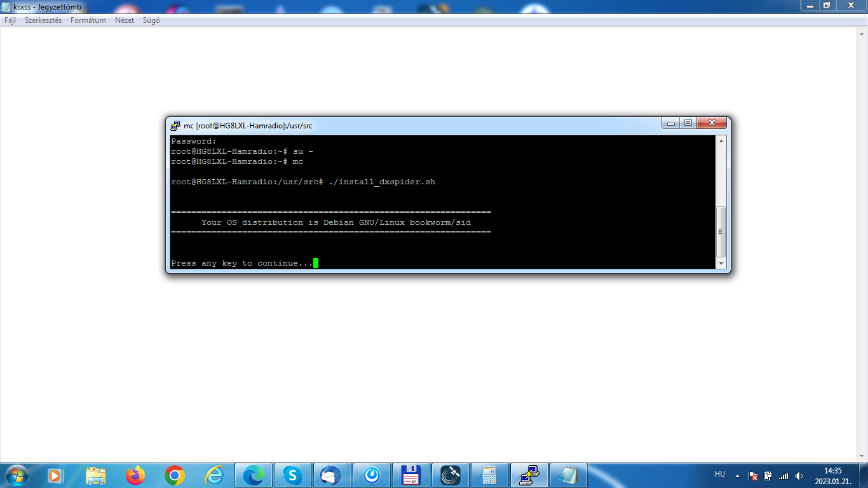The height and width of the screenshot is (488, 868).
Task: Open the clock showing 14:35
Action: pyautogui.click(x=832, y=475)
